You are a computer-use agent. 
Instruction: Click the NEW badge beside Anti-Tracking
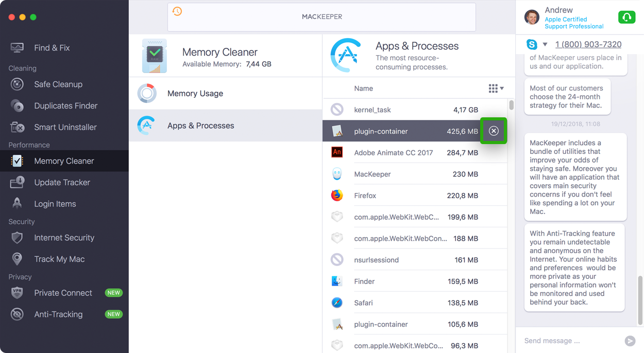tap(113, 314)
